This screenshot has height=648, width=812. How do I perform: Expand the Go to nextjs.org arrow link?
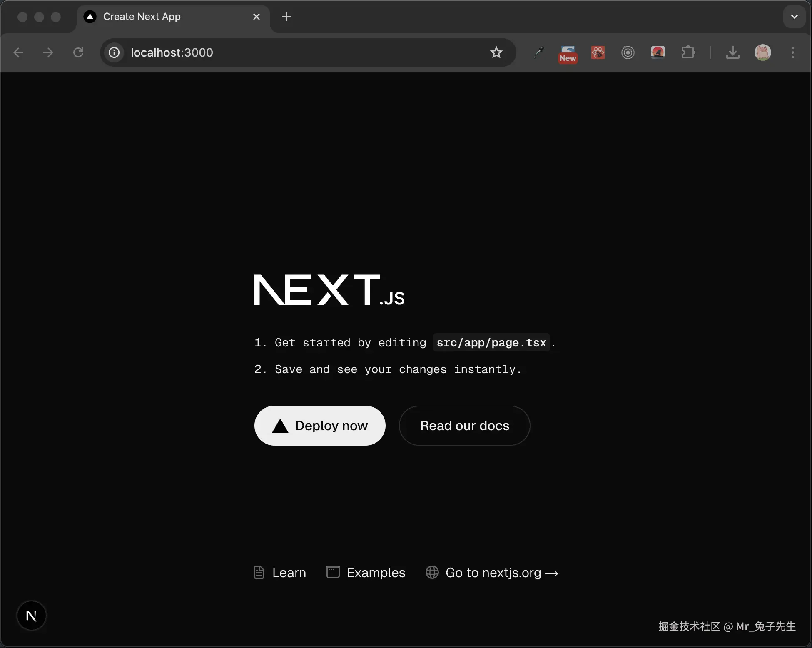(x=552, y=573)
